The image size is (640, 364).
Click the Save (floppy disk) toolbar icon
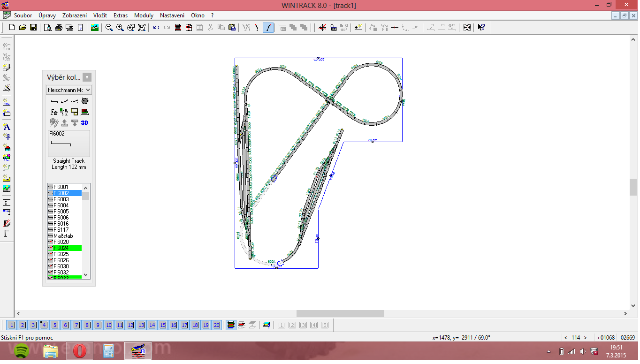tap(33, 28)
